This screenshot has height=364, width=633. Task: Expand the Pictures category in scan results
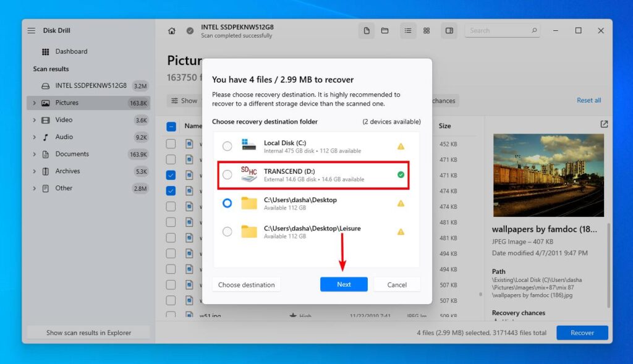tap(35, 103)
